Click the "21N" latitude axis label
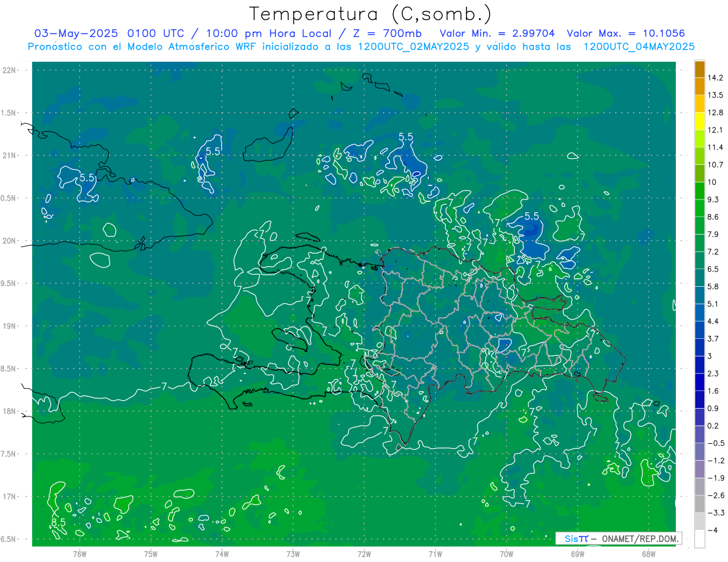This screenshot has height=562, width=728. point(10,156)
